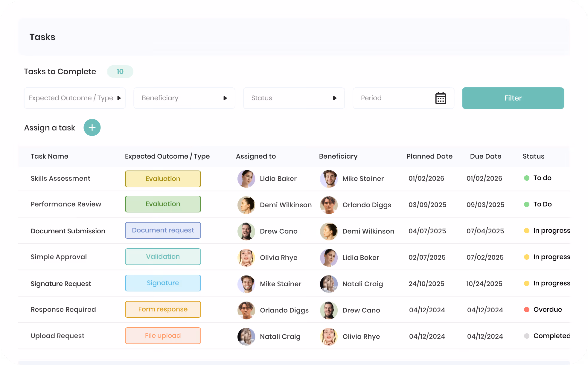Select the Validation tag
The height and width of the screenshot is (365, 588).
click(163, 257)
